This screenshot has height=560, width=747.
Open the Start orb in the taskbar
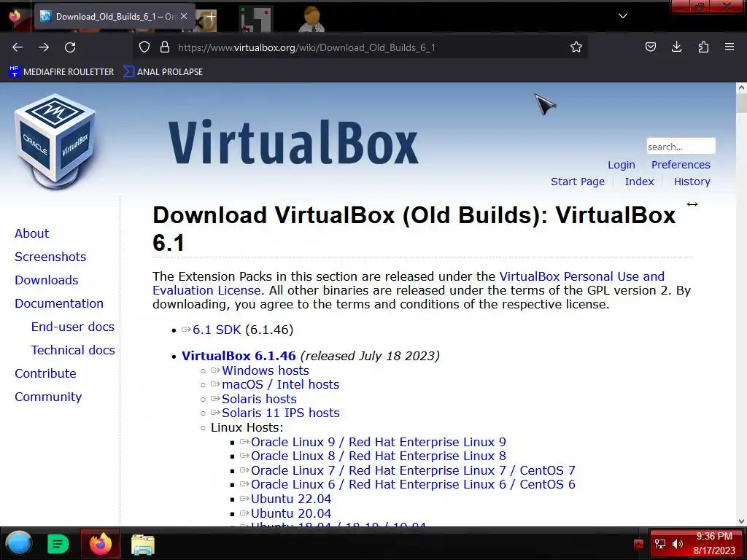(18, 543)
